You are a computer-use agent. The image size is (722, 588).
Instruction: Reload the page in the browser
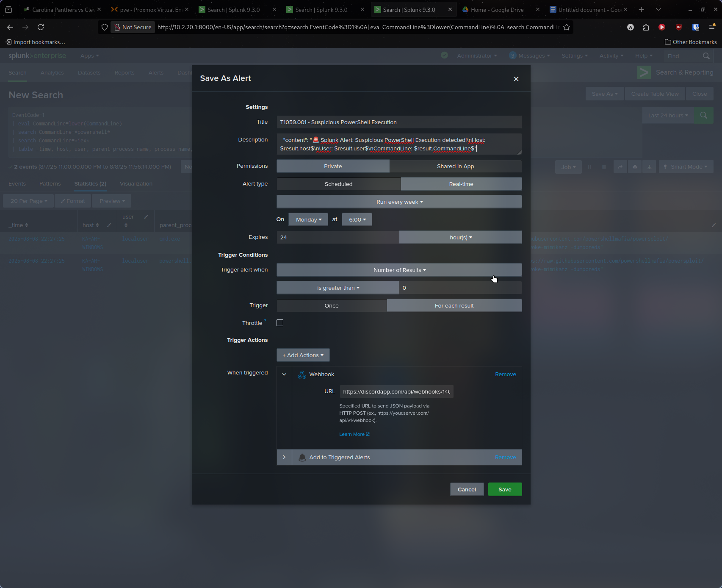(41, 27)
